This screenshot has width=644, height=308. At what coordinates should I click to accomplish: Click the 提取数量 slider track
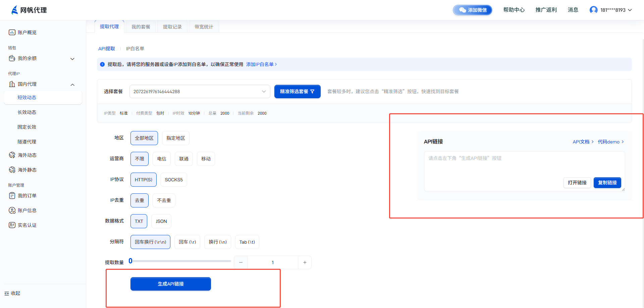(181, 261)
